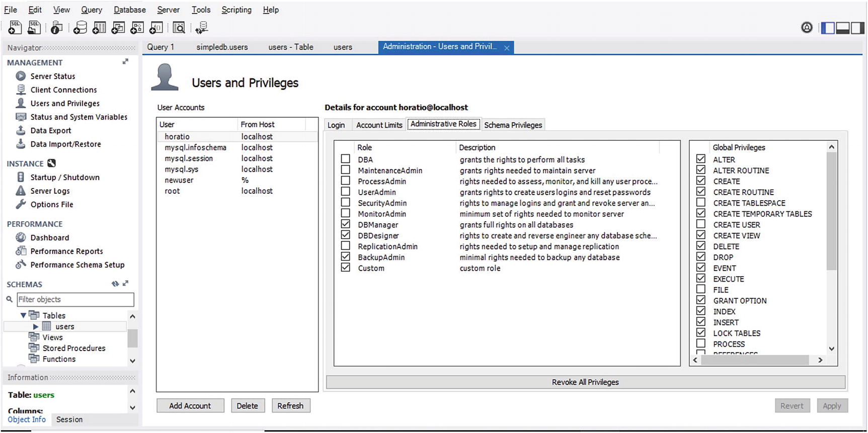
Task: Open Options File wrench icon
Action: 21,204
